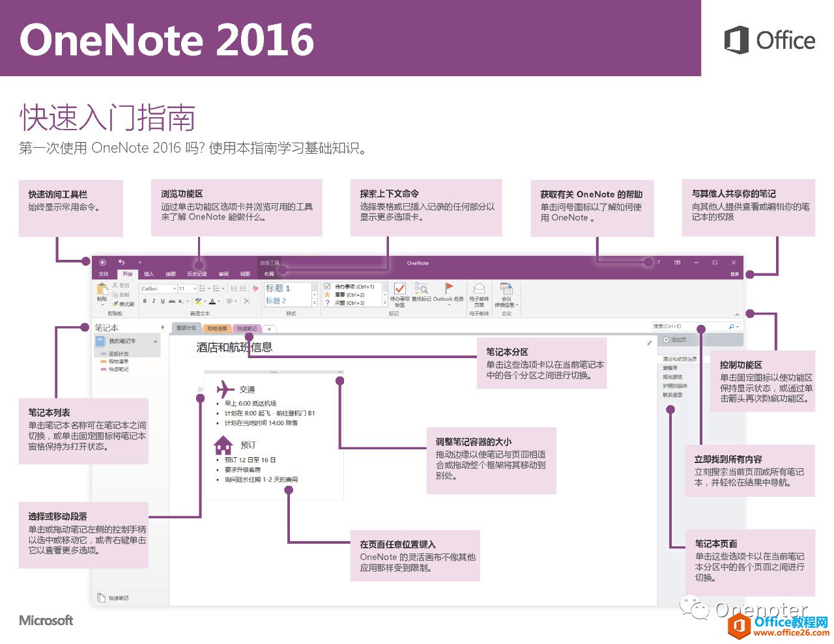Click the increase indent icon
Viewport: 834px width, 644px height.
pos(243,288)
